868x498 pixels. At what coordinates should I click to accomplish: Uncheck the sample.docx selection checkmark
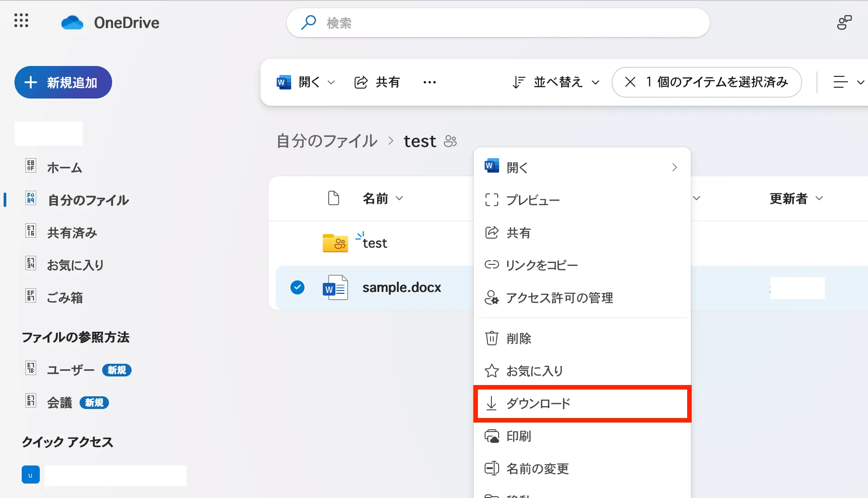[297, 287]
